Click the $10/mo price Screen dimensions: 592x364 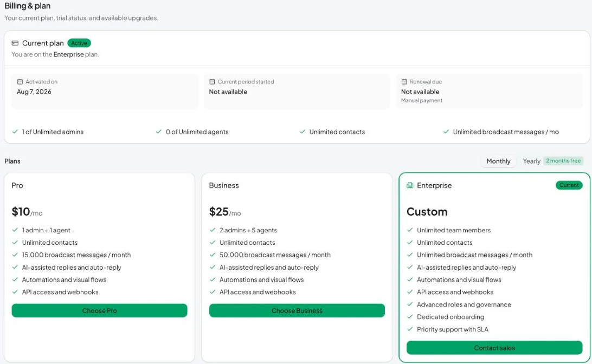pos(27,212)
